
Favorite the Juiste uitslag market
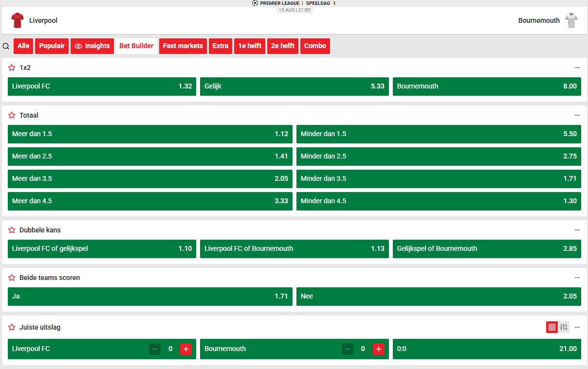point(12,327)
